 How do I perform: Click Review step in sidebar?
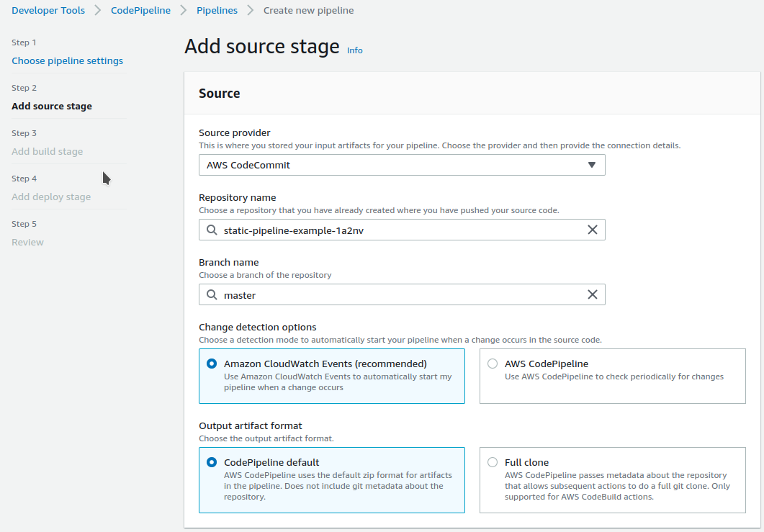click(x=28, y=242)
